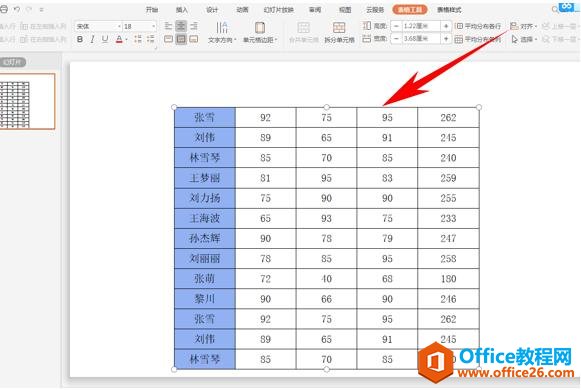581x390 pixels.
Task: Open the font name combo box
Action: tap(98, 26)
